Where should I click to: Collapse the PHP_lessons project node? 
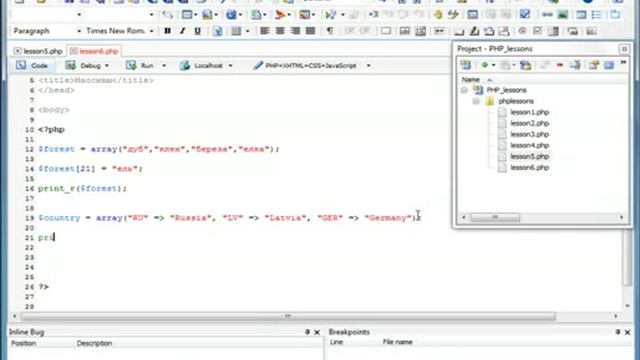(464, 90)
